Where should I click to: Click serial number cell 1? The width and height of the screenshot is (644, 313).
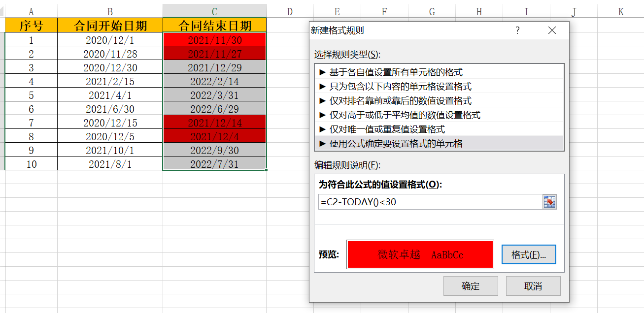[x=31, y=40]
